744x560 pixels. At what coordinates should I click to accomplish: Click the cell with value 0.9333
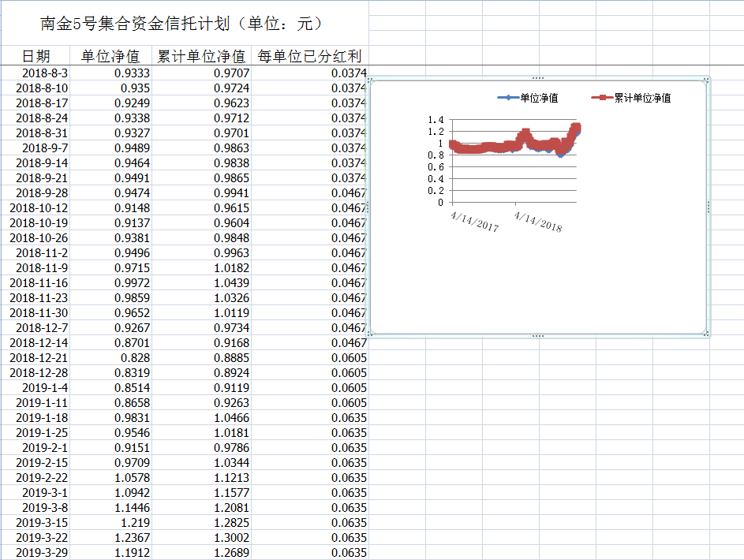point(110,73)
